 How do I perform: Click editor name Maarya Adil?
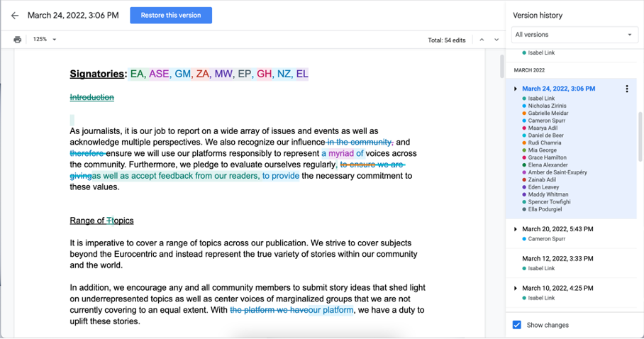[x=543, y=128]
